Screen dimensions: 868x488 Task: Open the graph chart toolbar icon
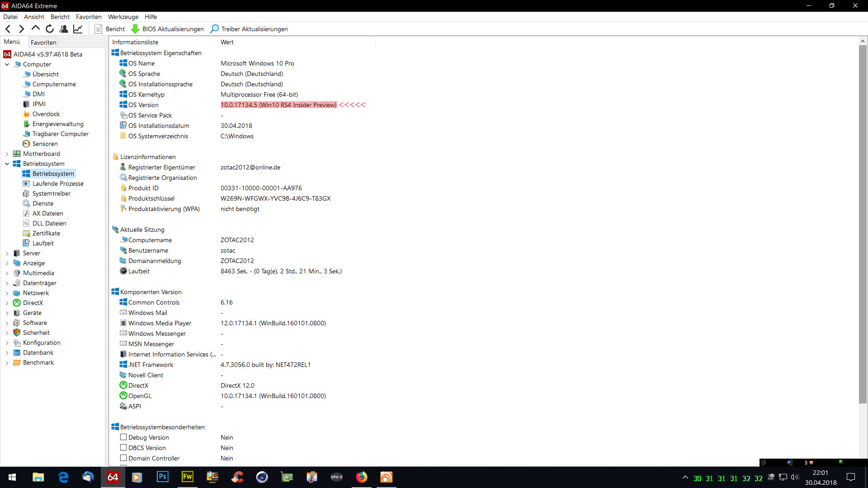pyautogui.click(x=78, y=29)
